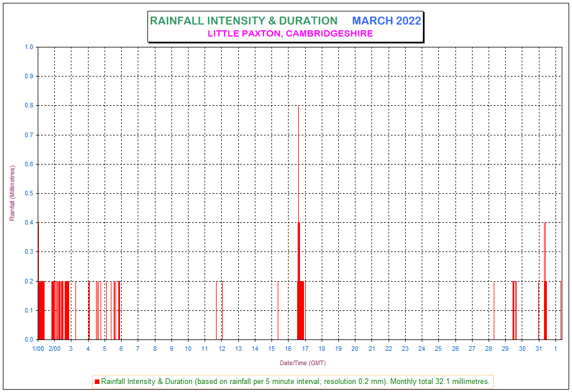Click the x-axis date label 26
Screen dimensions: 572x392
click(455, 349)
